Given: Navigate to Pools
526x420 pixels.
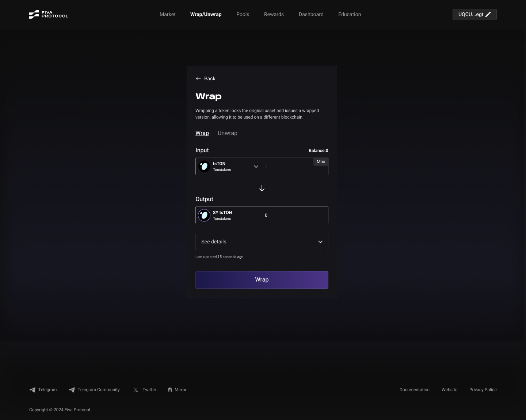Looking at the screenshot, I should (x=243, y=14).
